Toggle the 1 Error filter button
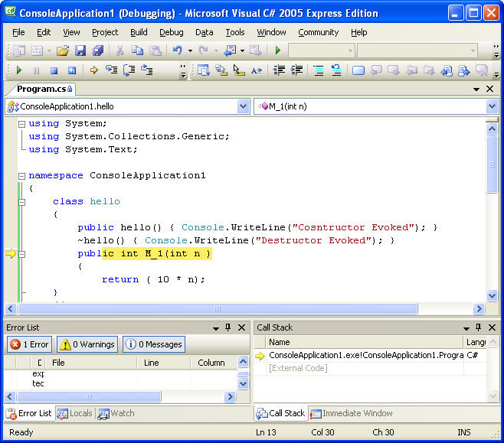Viewport: 504px width, 443px height. (29, 344)
